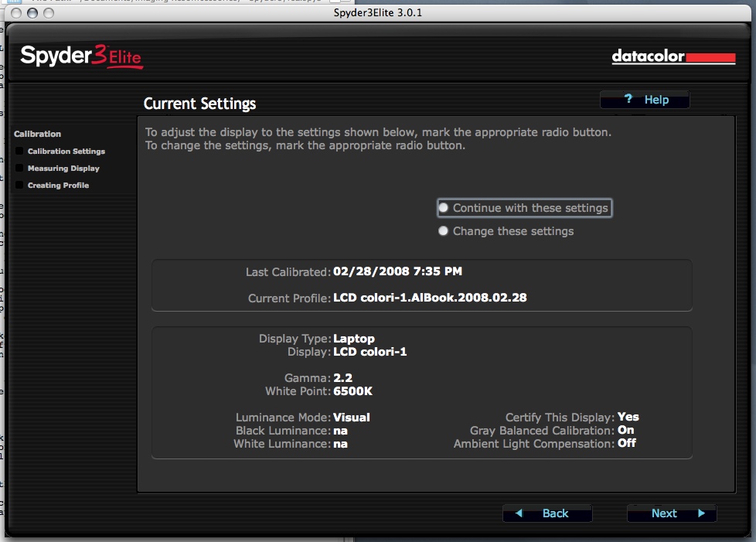Proceed with the Next button

coord(671,513)
